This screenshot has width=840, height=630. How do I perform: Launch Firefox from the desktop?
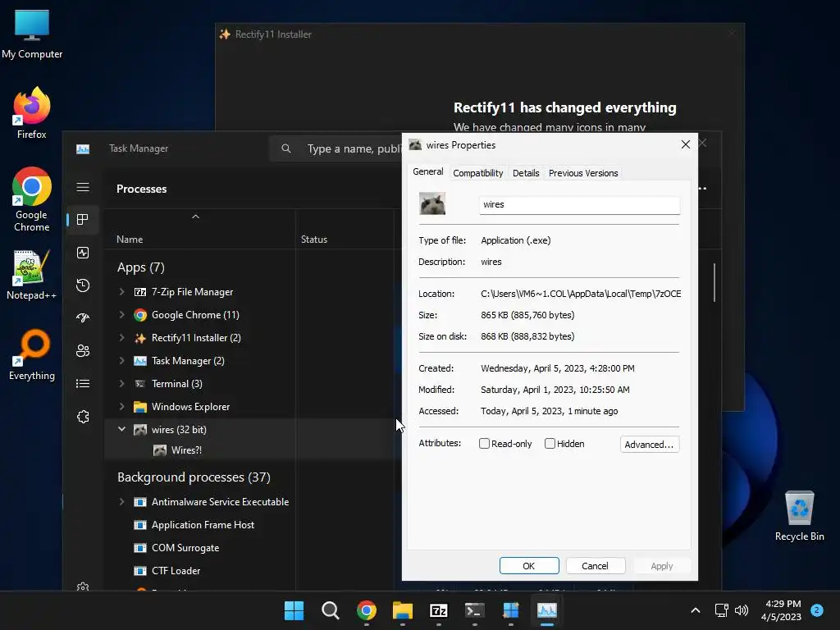pyautogui.click(x=32, y=113)
